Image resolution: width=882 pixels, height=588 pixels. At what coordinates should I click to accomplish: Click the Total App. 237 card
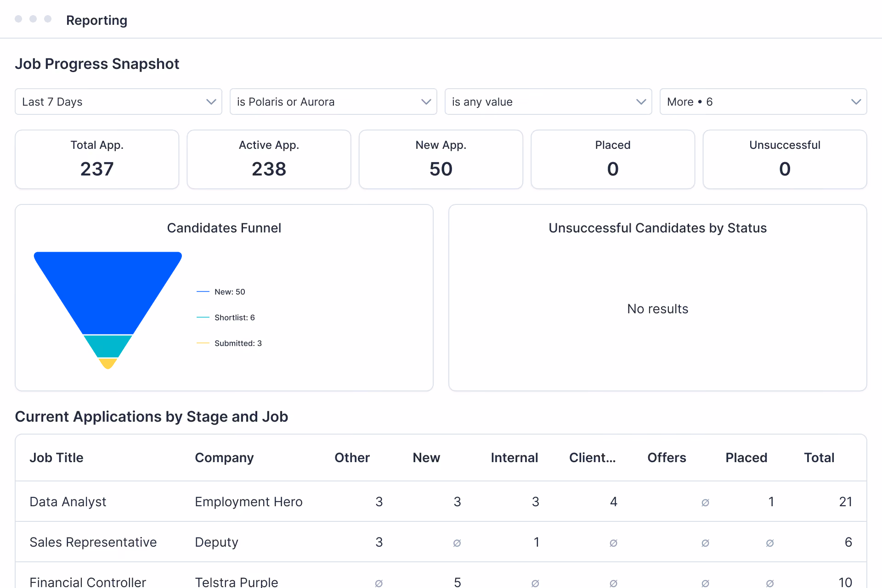point(97,159)
